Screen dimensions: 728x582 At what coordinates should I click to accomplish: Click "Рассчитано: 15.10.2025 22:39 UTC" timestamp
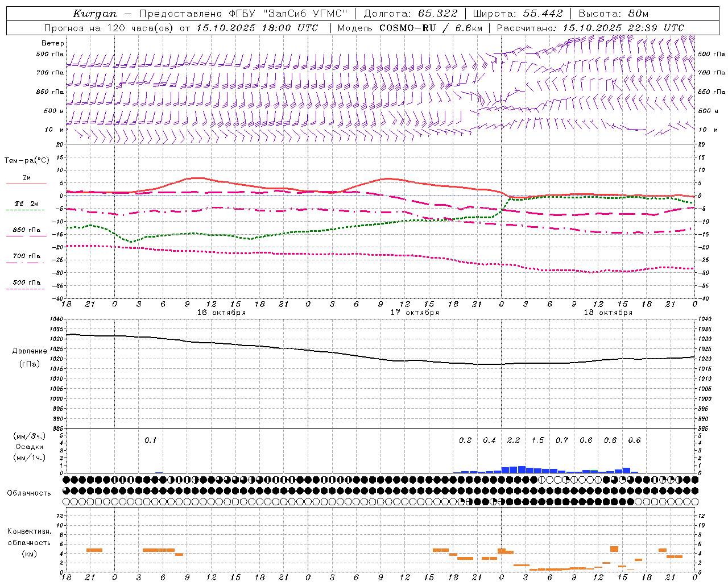point(590,28)
